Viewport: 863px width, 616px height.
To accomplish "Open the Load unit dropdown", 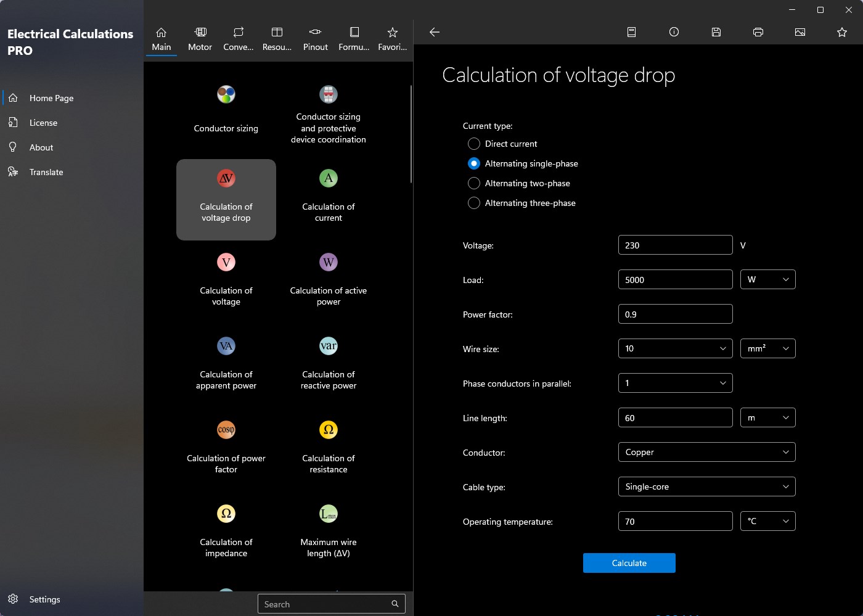I will [768, 279].
